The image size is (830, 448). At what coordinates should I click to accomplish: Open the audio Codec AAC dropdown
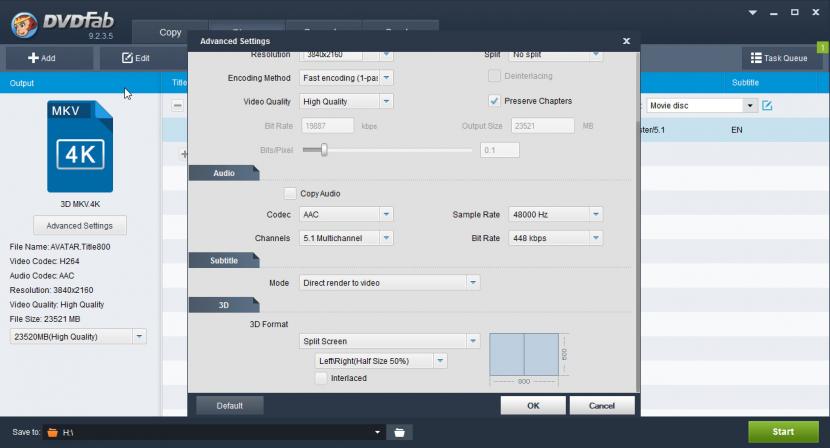pos(346,214)
